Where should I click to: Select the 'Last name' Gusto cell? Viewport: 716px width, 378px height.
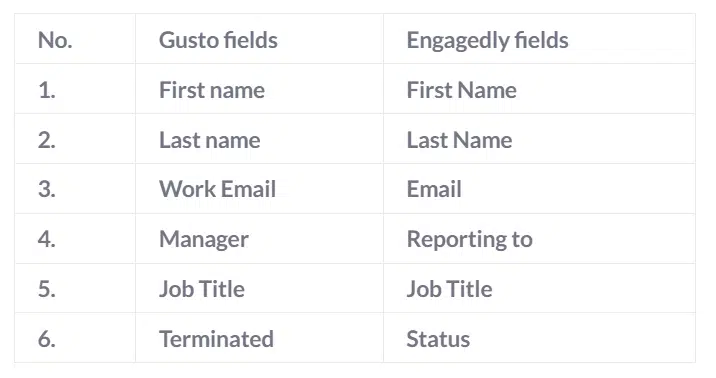click(x=259, y=138)
